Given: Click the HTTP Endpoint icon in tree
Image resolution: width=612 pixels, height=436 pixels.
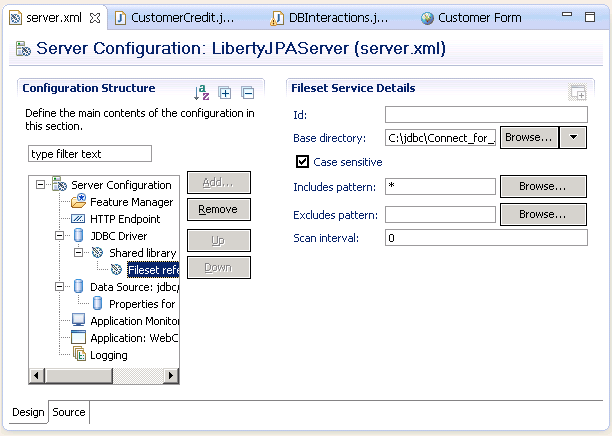Looking at the screenshot, I should 78,219.
